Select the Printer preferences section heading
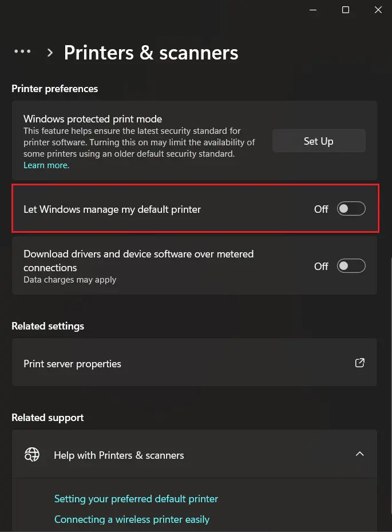 click(x=55, y=89)
